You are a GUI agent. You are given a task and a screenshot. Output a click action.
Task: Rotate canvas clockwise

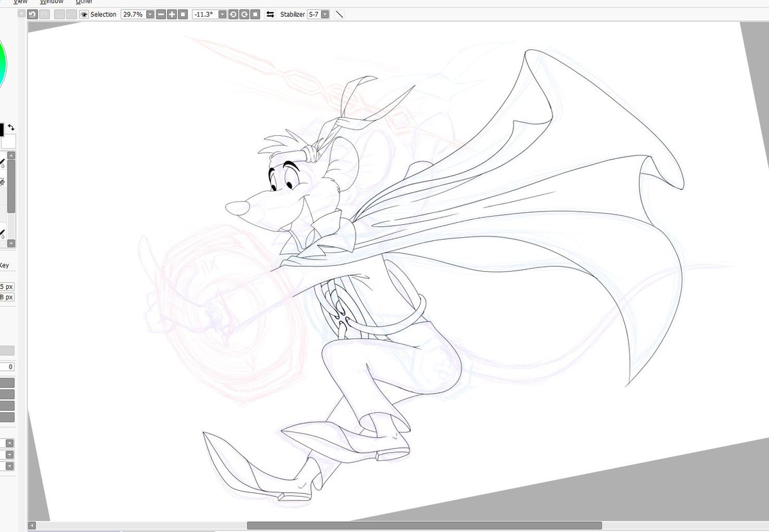tap(244, 14)
